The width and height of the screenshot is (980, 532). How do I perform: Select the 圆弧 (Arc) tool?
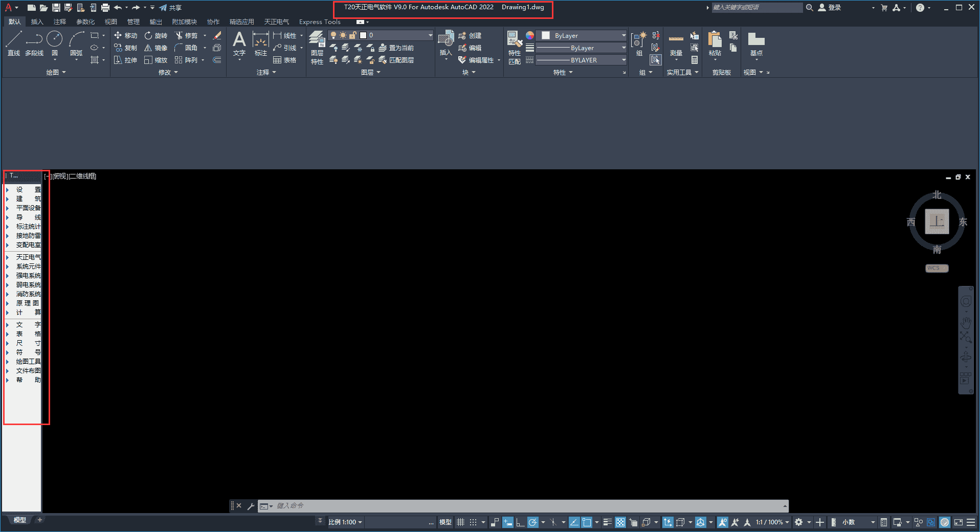(76, 44)
